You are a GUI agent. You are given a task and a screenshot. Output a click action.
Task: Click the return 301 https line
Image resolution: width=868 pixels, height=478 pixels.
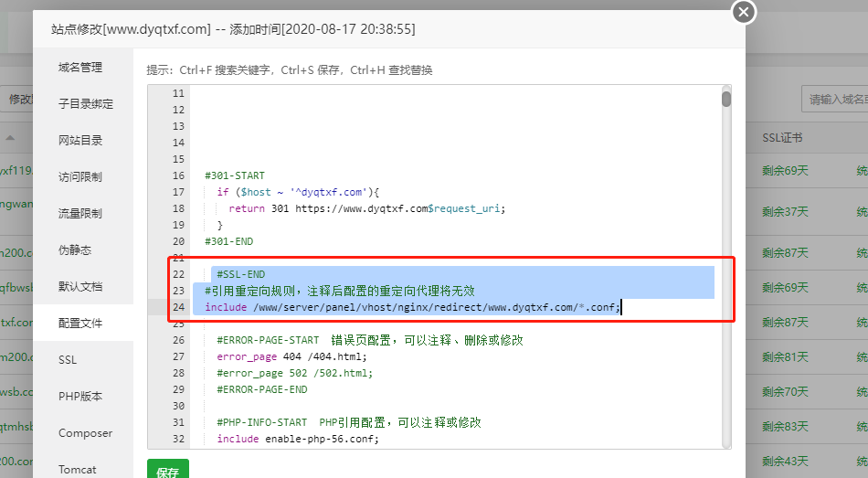[367, 208]
